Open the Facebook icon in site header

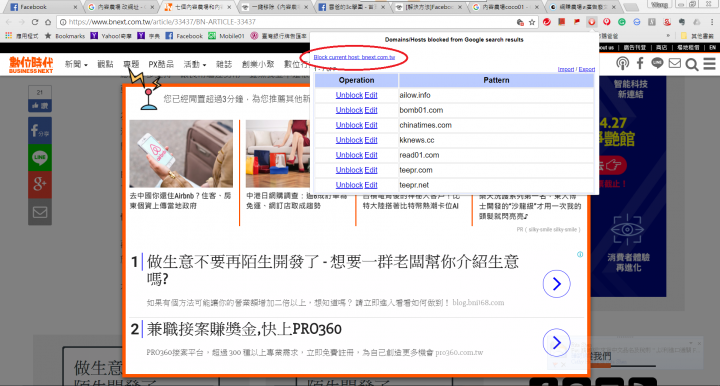(x=640, y=63)
